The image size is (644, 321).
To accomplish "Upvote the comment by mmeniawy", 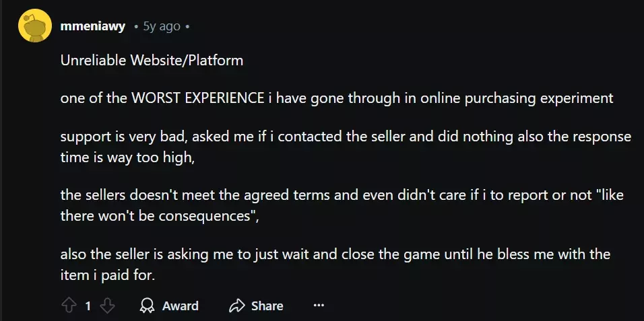I will click(x=69, y=306).
